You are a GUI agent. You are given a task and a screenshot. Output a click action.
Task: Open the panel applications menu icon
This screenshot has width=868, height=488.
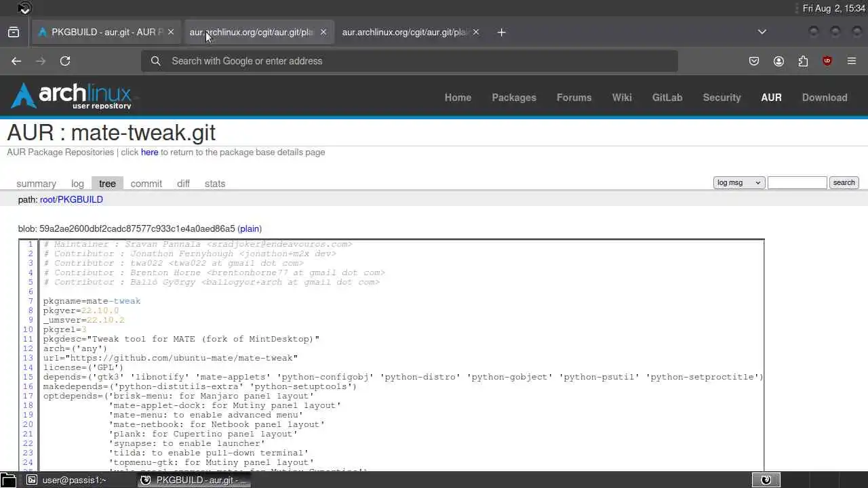pos(7,480)
